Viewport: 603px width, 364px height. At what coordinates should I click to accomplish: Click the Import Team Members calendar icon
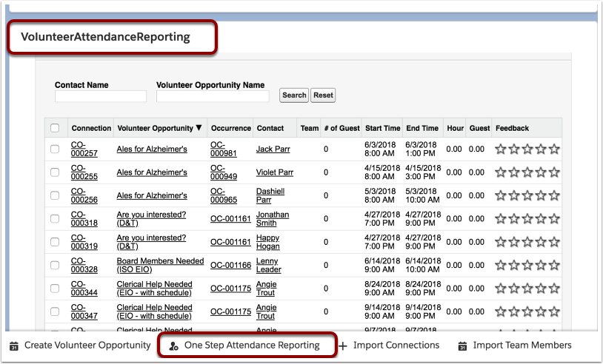coord(463,346)
